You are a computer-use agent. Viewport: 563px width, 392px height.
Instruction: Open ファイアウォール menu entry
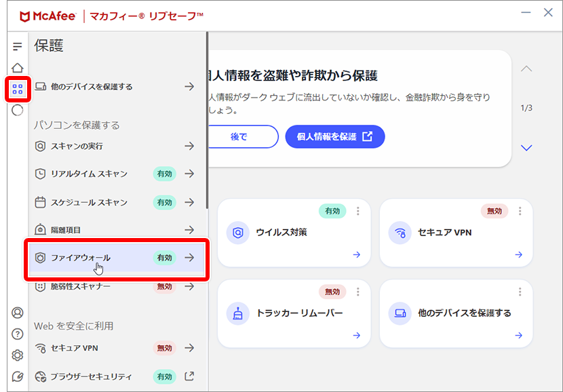[117, 258]
